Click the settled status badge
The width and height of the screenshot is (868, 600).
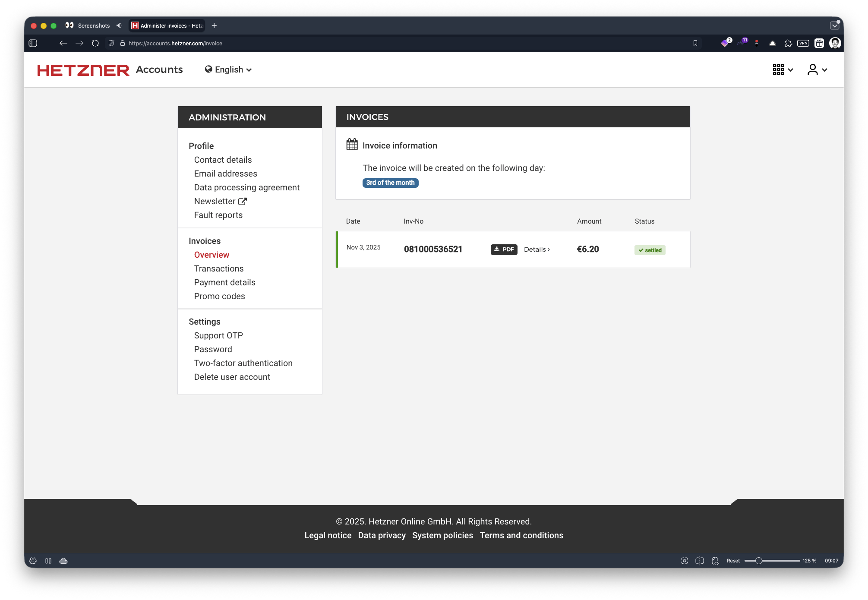(650, 250)
